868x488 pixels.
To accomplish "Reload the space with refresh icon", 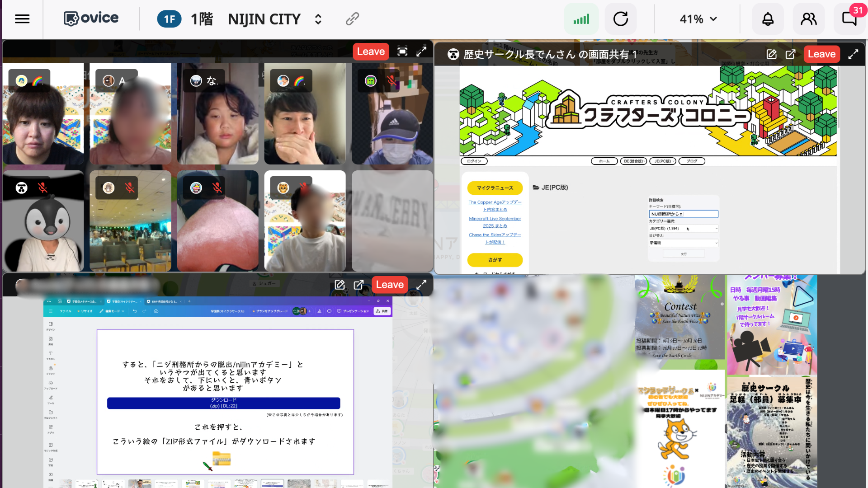I will [620, 19].
